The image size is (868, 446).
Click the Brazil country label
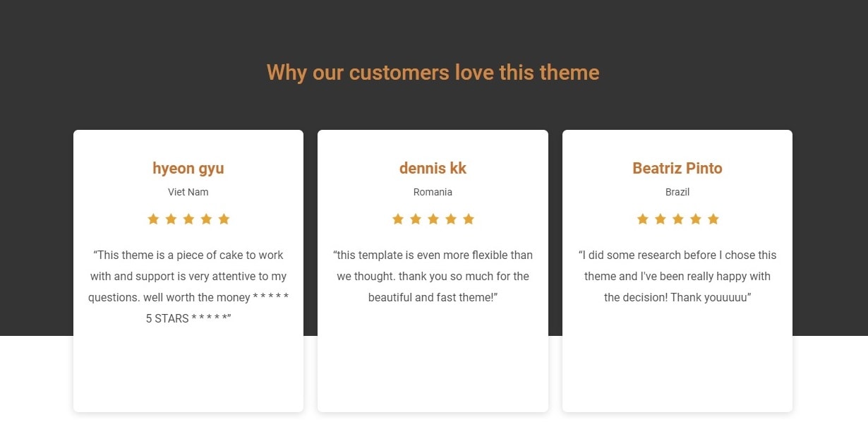coord(677,192)
